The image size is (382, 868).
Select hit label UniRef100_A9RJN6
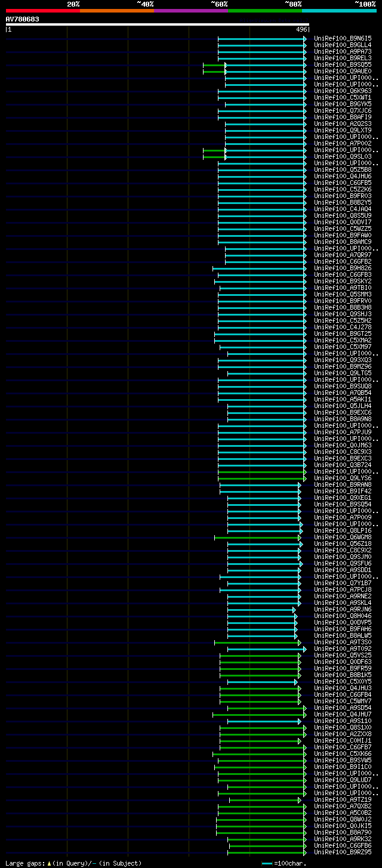click(343, 609)
